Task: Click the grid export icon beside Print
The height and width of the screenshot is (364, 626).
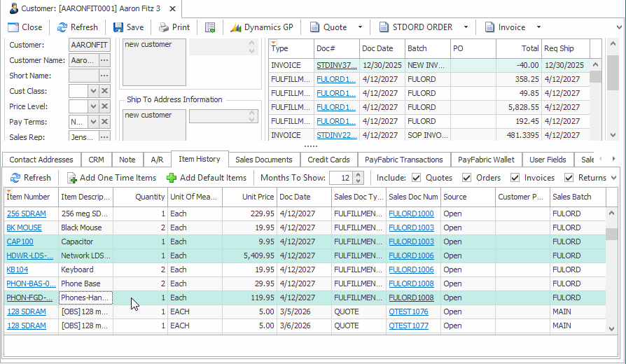Action: pos(210,27)
